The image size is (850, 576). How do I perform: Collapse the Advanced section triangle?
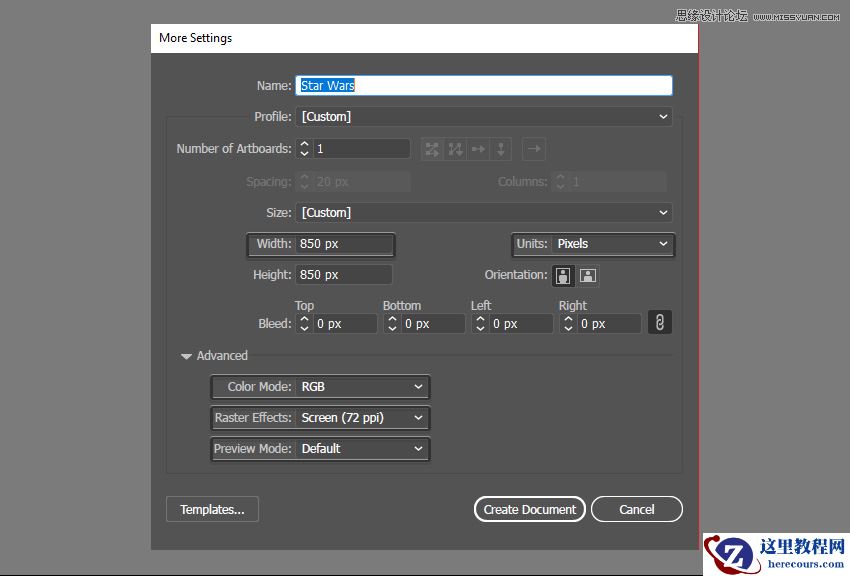coord(186,356)
